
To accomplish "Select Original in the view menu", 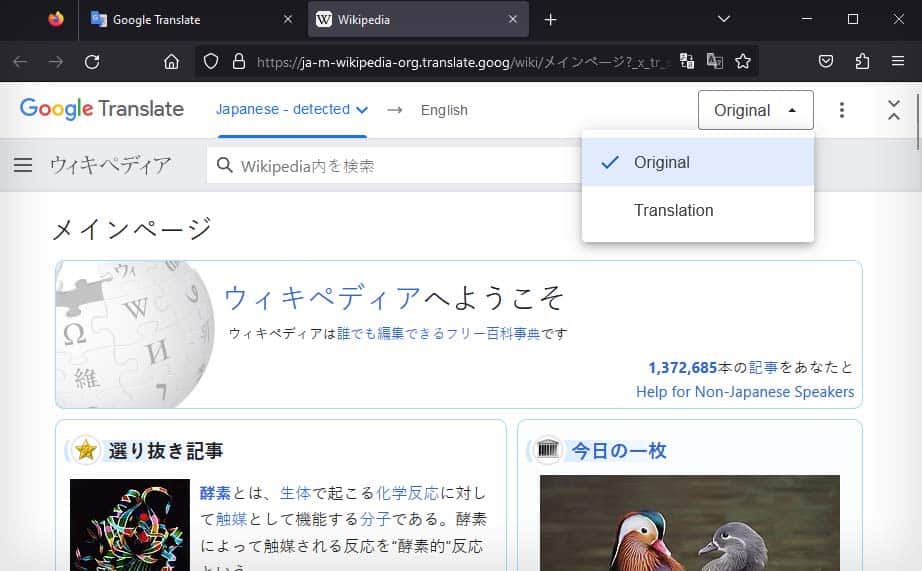I will click(698, 162).
